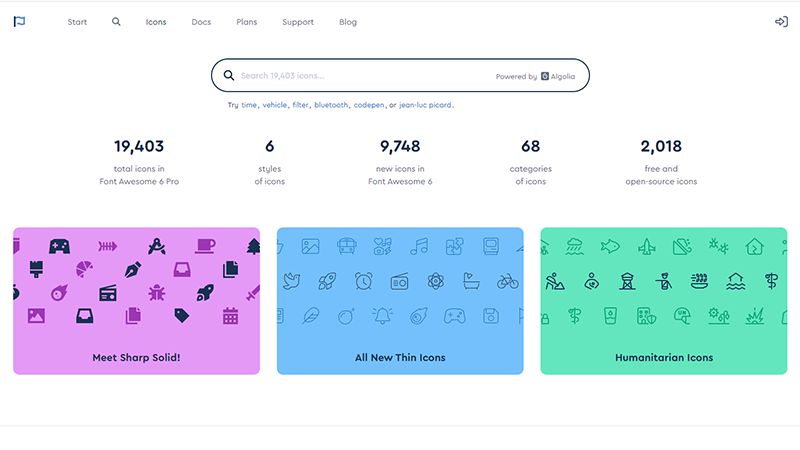Select the fish icon in green card
The image size is (800, 450).
[610, 246]
